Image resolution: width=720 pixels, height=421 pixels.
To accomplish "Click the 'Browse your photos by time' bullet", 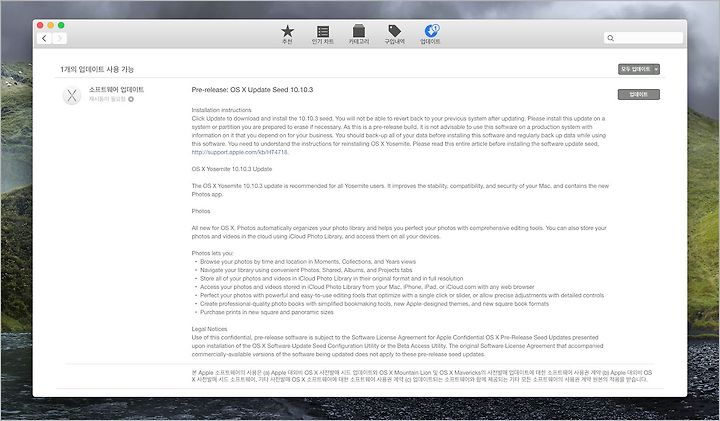I will pyautogui.click(x=308, y=262).
